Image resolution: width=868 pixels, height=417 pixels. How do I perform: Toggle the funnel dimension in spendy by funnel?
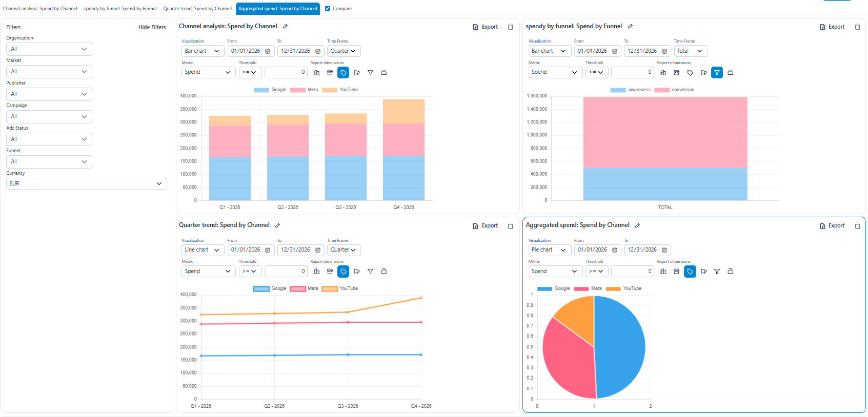click(x=717, y=73)
